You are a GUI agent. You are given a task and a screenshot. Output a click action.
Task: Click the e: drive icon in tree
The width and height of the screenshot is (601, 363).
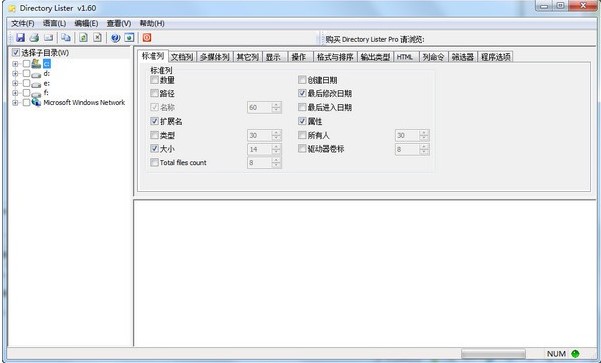36,84
